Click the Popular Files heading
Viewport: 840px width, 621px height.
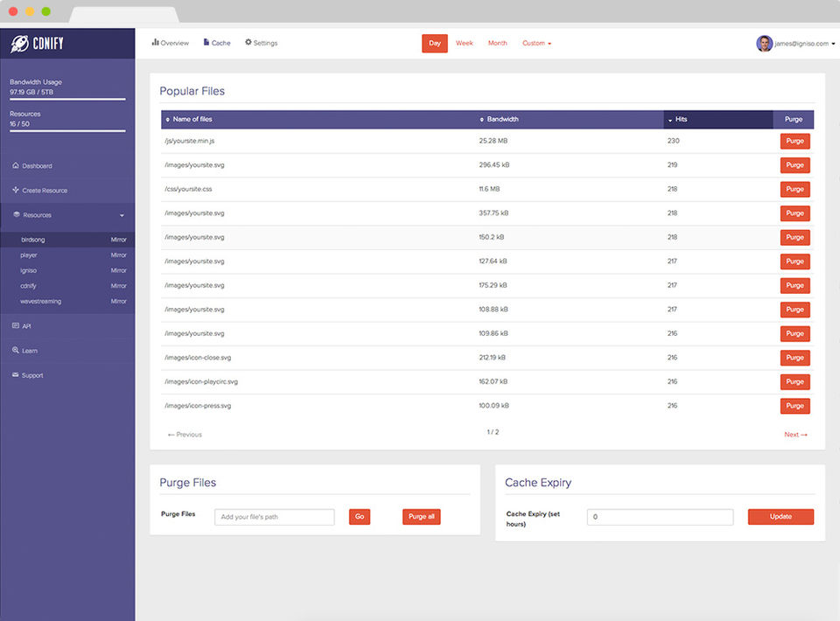click(x=192, y=91)
